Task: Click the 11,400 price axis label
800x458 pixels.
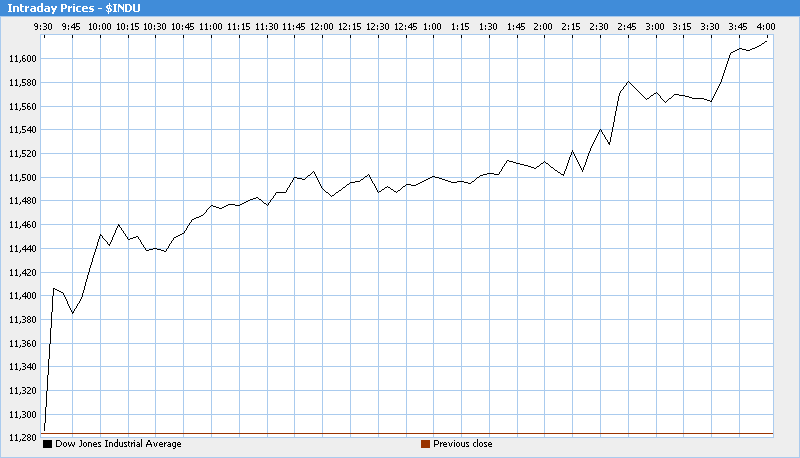Action: (20, 296)
